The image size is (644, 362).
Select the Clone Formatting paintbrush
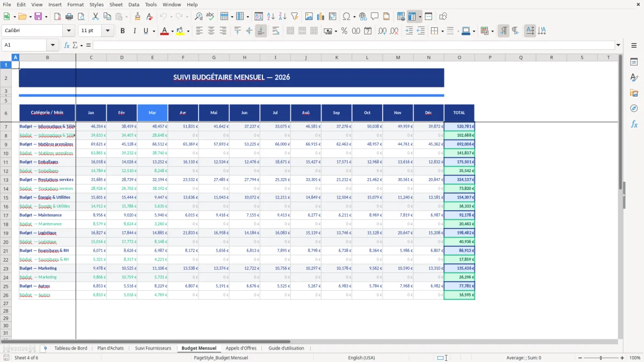pos(137,17)
